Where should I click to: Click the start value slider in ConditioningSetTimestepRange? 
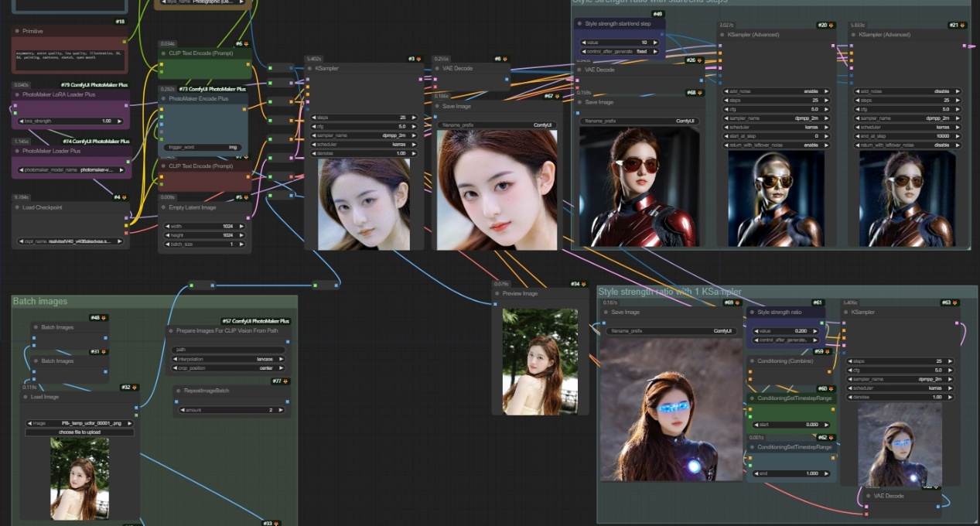790,425
